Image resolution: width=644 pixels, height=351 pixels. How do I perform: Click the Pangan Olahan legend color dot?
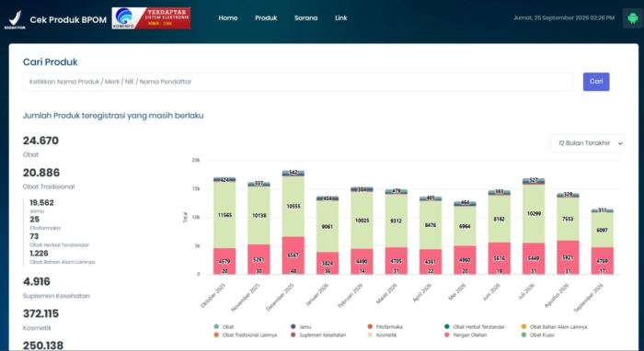[446, 335]
